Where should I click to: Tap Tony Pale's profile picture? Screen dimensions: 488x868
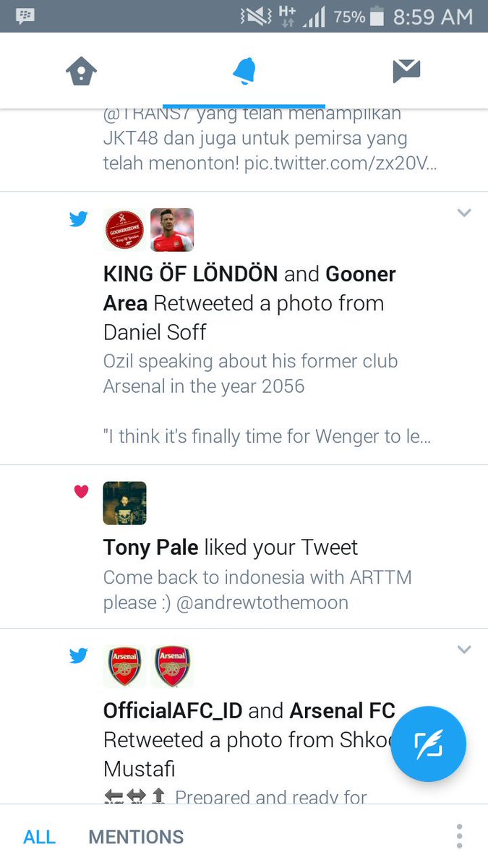pyautogui.click(x=125, y=503)
